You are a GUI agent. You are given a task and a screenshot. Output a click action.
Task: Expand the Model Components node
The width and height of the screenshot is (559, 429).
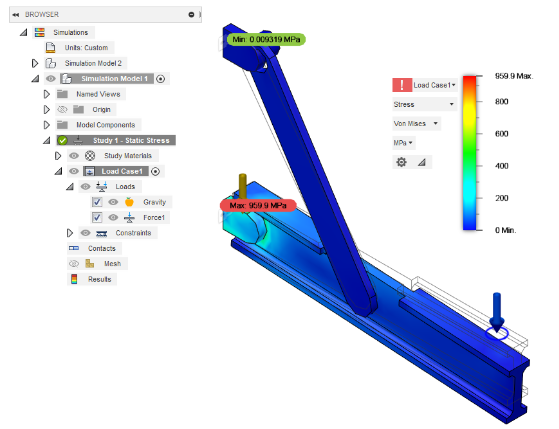(46, 125)
